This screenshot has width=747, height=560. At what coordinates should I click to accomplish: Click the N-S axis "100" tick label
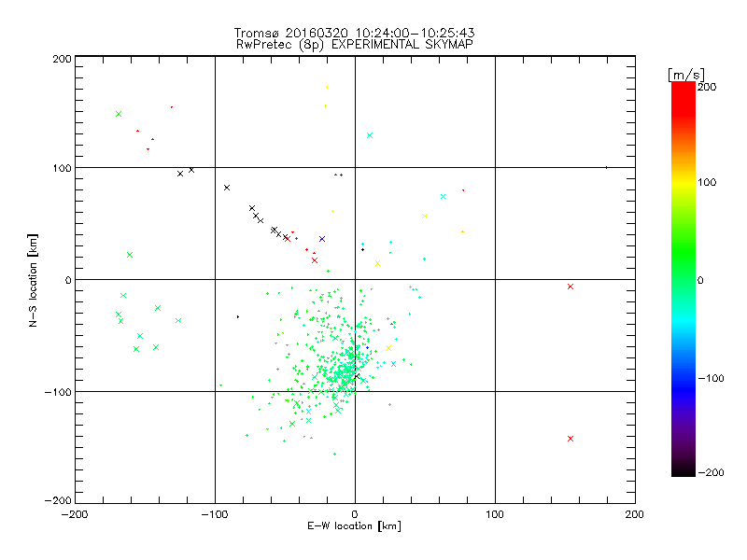pos(62,168)
